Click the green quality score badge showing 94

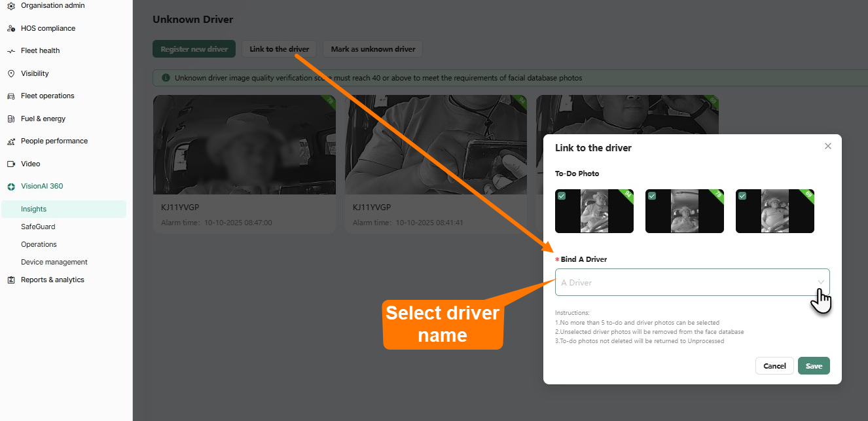point(626,194)
